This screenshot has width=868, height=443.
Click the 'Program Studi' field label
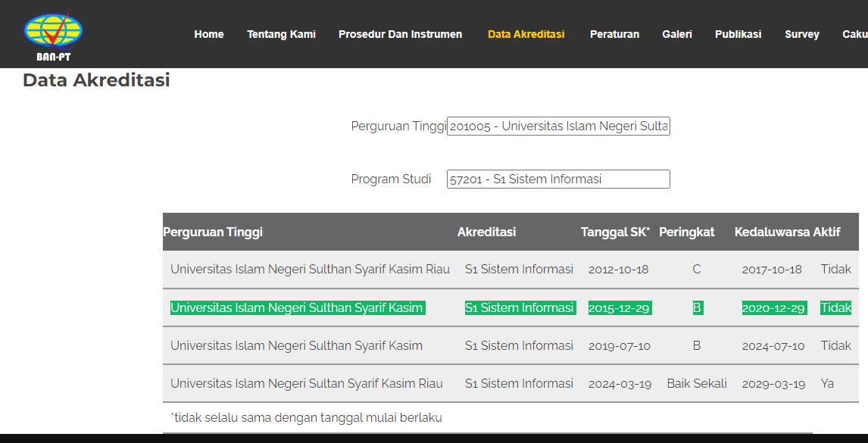[x=391, y=179]
